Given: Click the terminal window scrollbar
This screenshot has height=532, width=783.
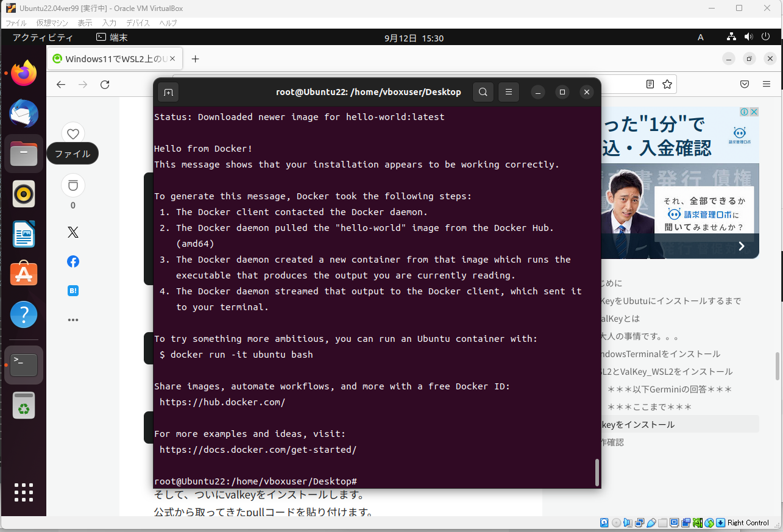Looking at the screenshot, I should click(597, 472).
